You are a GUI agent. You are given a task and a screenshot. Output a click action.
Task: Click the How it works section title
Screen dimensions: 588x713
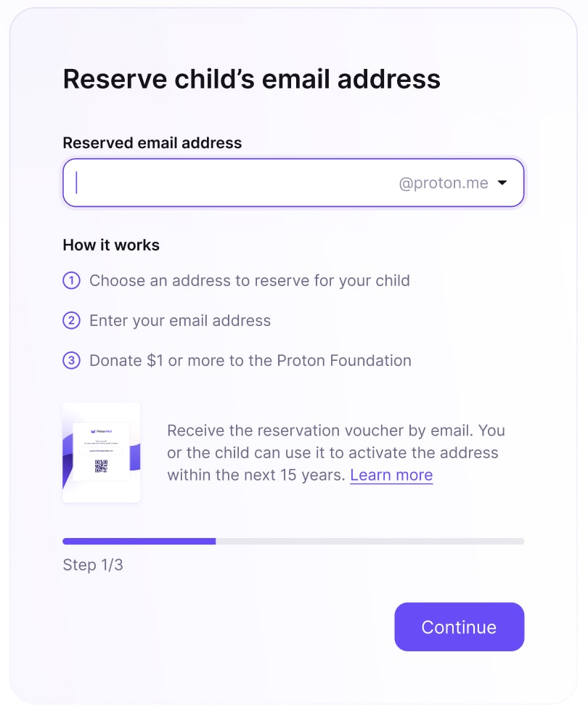110,245
